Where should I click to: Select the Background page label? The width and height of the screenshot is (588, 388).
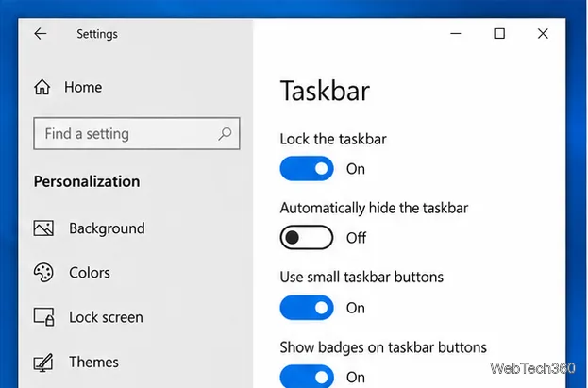(107, 228)
